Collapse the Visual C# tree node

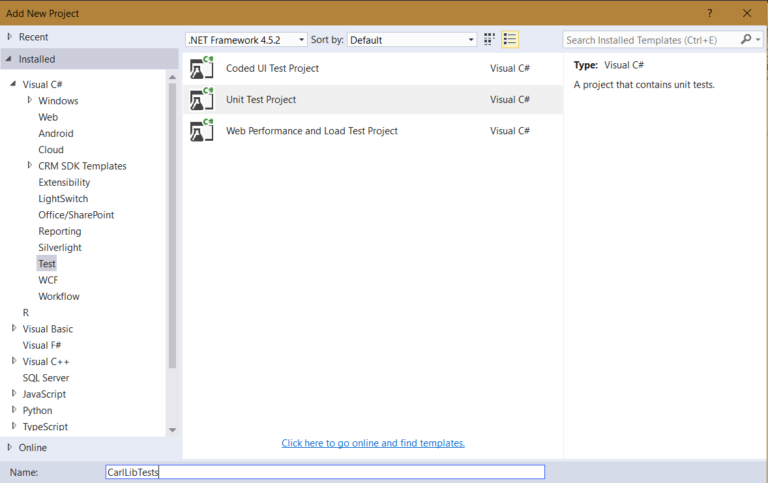click(13, 84)
